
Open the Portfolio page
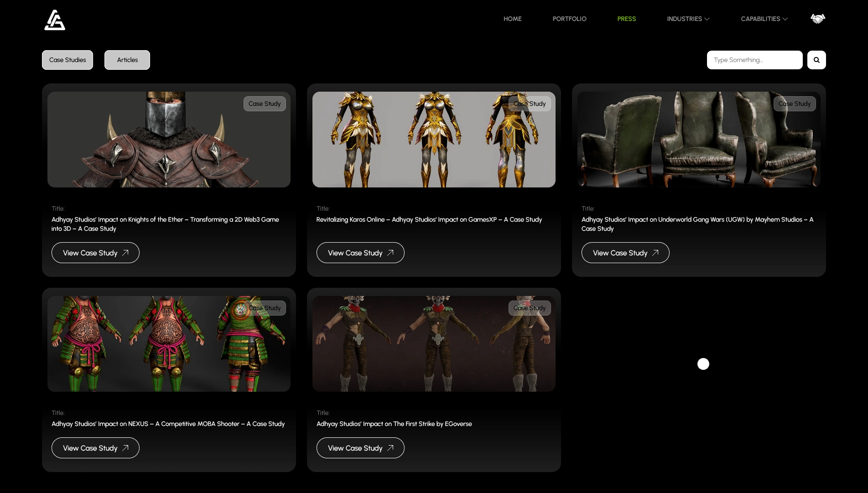click(x=569, y=19)
